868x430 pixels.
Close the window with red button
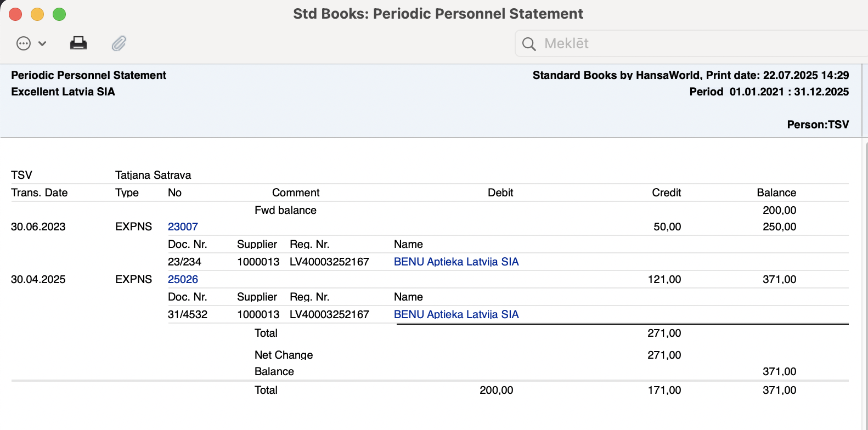(x=15, y=14)
